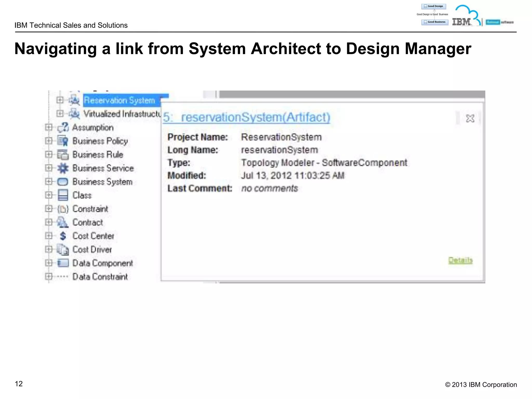The image size is (532, 399).
Task: Click the Reservation System node icon
Action: coord(75,100)
